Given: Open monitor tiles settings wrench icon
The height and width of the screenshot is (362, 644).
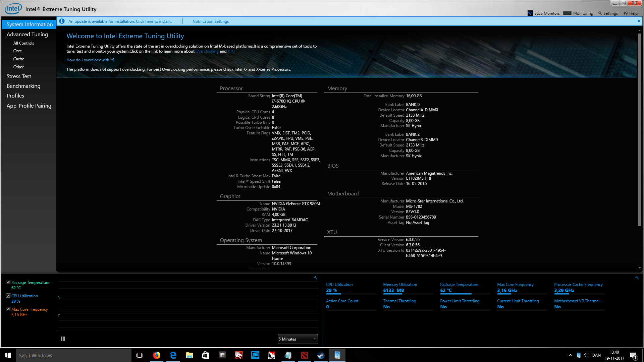Looking at the screenshot, I should pyautogui.click(x=637, y=278).
